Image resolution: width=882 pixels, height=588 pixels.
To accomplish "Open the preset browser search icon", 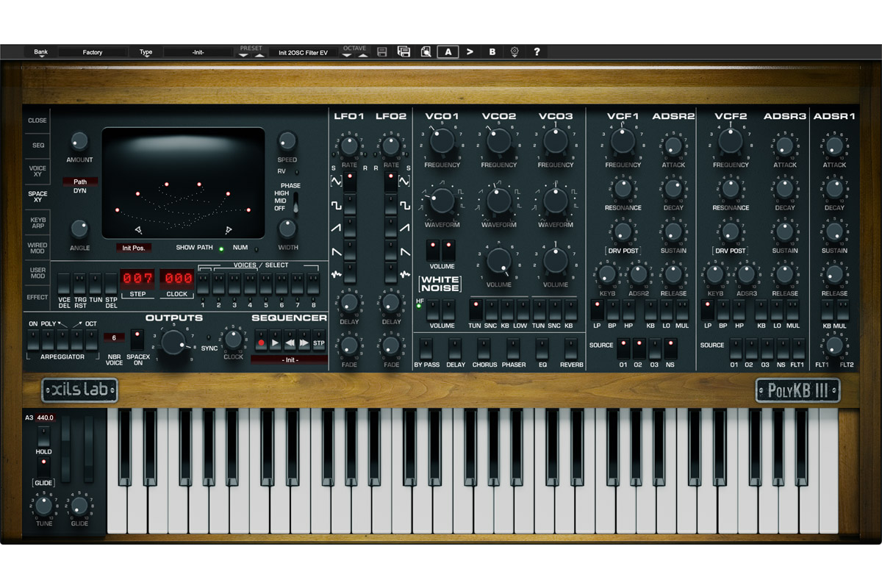I will (426, 52).
